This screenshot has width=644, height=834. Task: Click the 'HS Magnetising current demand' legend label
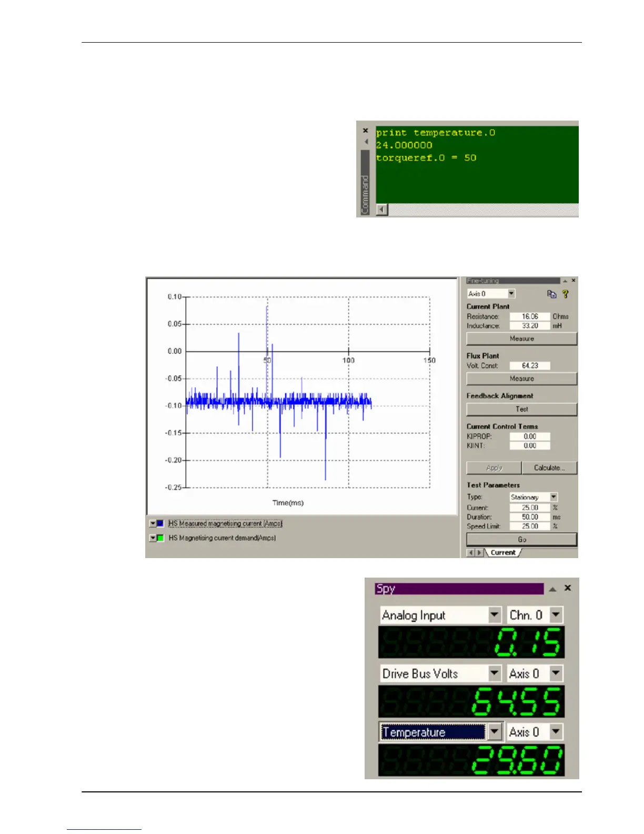pyautogui.click(x=222, y=538)
